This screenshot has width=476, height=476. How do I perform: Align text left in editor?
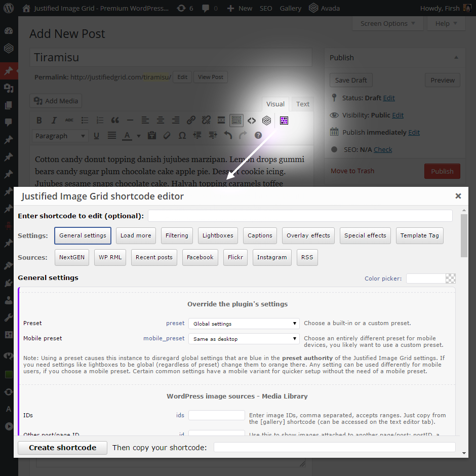(145, 121)
